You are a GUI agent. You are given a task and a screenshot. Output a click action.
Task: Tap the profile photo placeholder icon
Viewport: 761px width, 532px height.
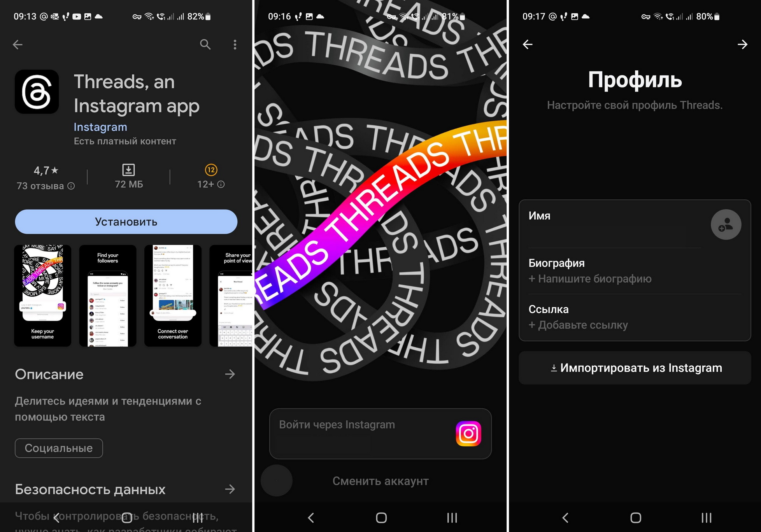coord(725,226)
